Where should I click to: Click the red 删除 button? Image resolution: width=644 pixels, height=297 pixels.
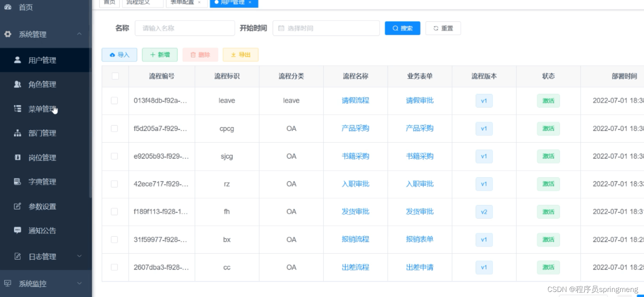(x=200, y=55)
